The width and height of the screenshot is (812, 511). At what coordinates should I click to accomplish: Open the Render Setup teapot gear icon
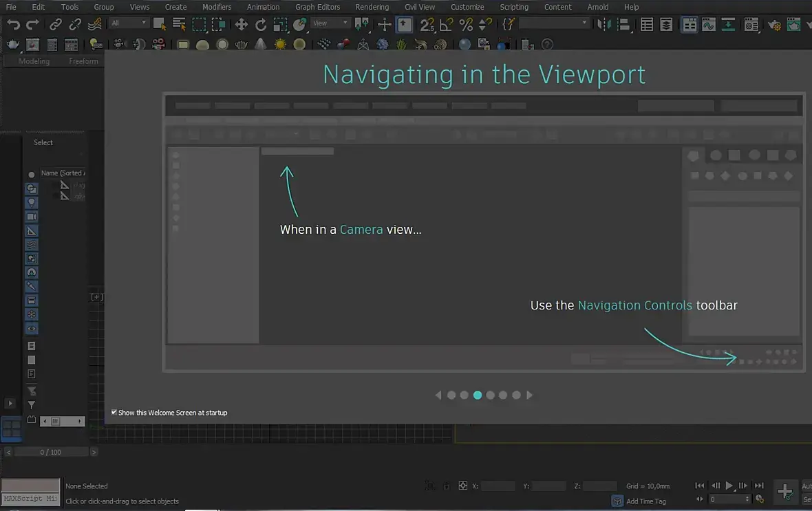click(x=774, y=24)
